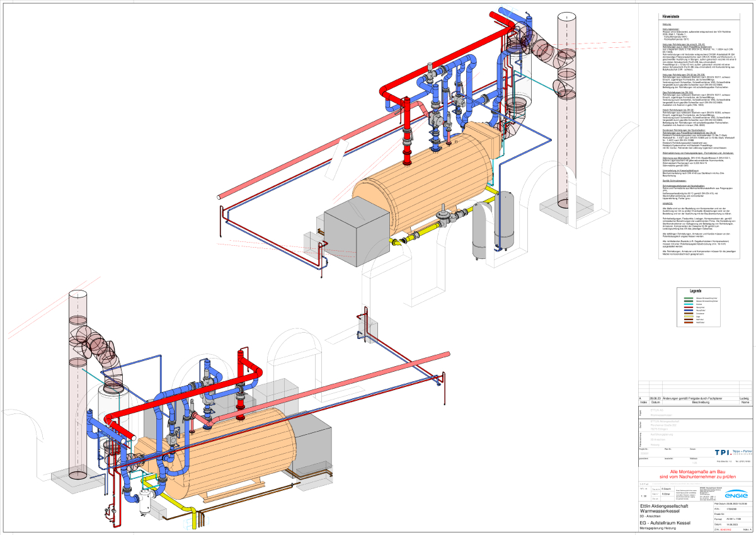Viewport: 756px width, 535px height.
Task: Click the gray expansion vessels beside upper boiler
Action: point(496,224)
